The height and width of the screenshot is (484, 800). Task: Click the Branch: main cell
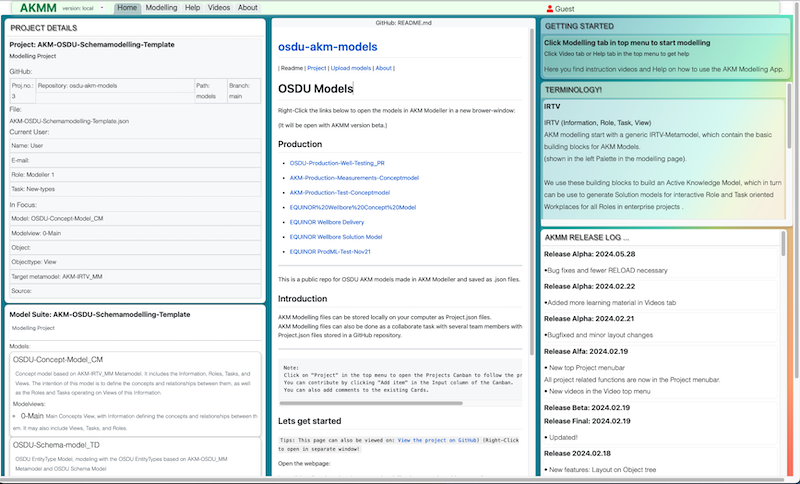(244, 91)
